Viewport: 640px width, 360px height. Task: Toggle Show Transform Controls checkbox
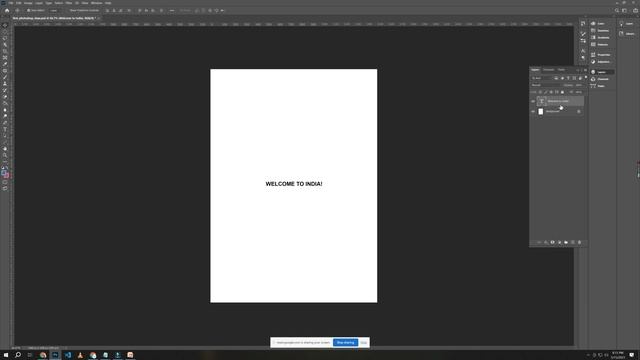coord(68,10)
